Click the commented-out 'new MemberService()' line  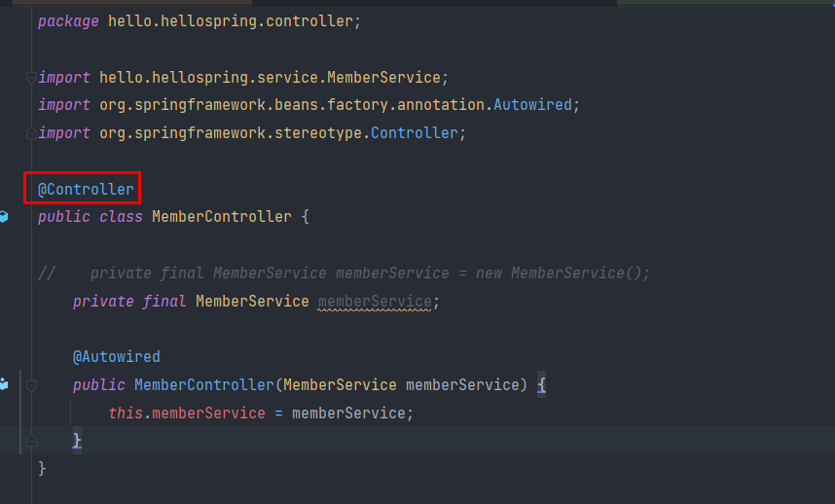pyautogui.click(x=344, y=273)
